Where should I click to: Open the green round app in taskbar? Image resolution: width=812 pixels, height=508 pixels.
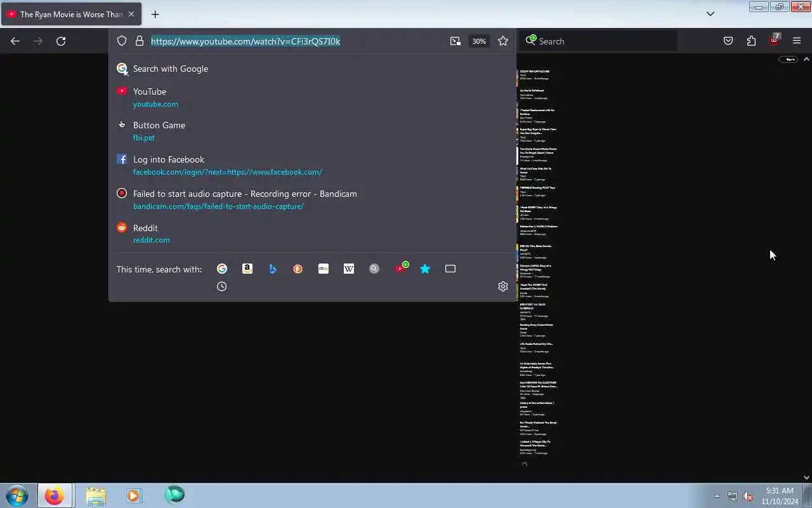pos(174,495)
